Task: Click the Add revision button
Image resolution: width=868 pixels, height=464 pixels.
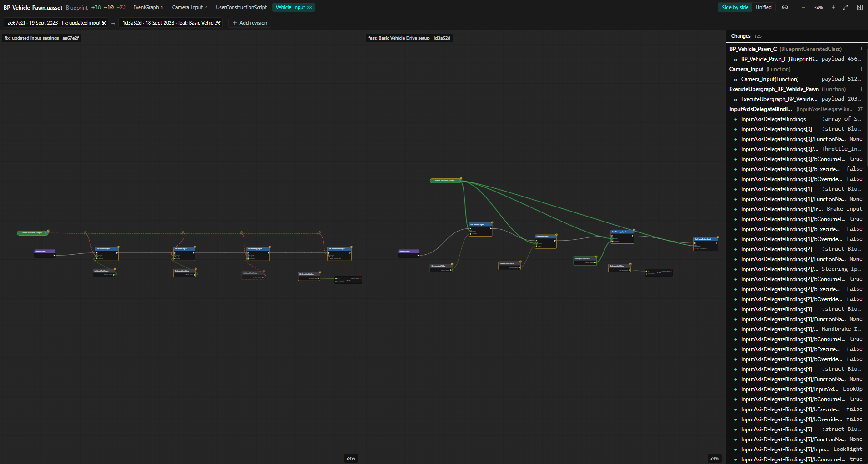Action: tap(249, 23)
